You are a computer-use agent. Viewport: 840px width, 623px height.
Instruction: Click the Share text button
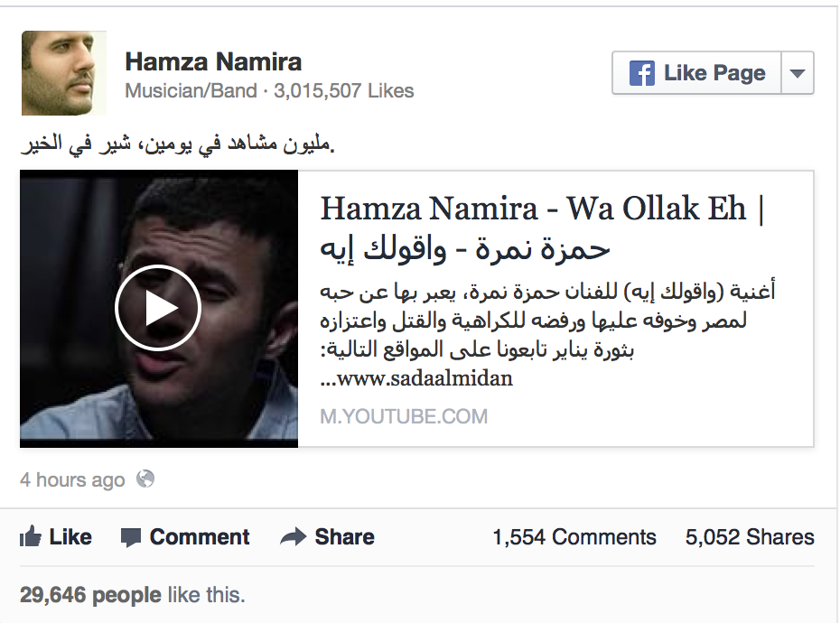point(344,536)
